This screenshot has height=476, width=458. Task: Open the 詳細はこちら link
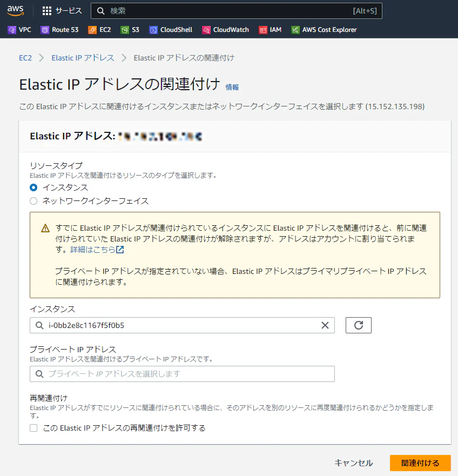[x=93, y=250]
